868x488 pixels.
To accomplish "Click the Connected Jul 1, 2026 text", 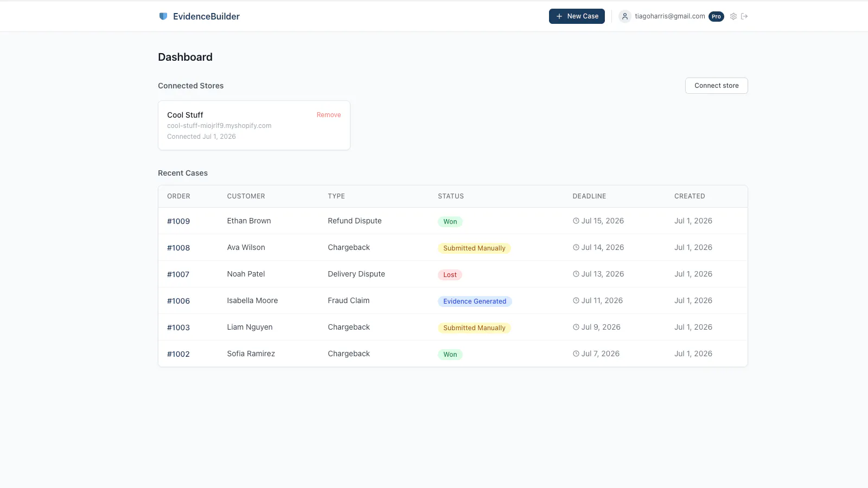I will pos(201,137).
